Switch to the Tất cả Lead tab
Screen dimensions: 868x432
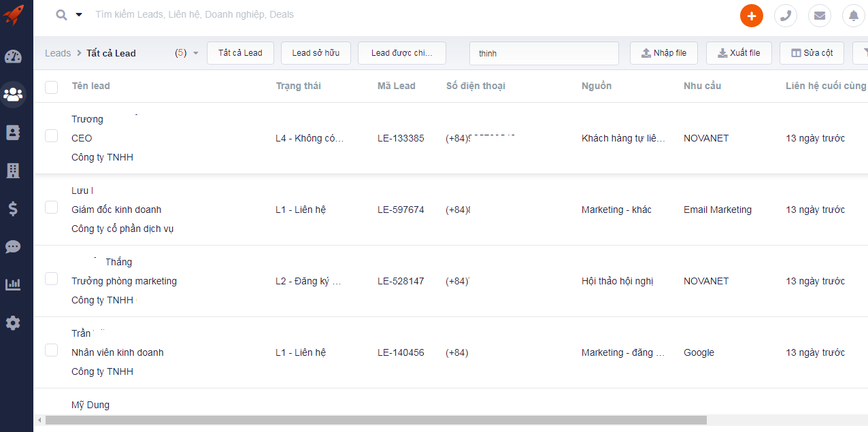pos(240,53)
